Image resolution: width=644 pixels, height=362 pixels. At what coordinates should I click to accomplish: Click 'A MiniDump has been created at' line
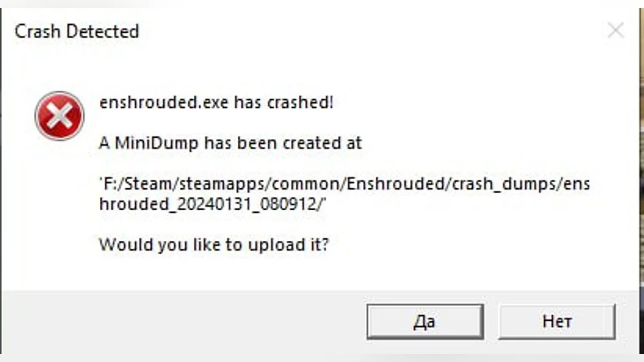tap(231, 143)
